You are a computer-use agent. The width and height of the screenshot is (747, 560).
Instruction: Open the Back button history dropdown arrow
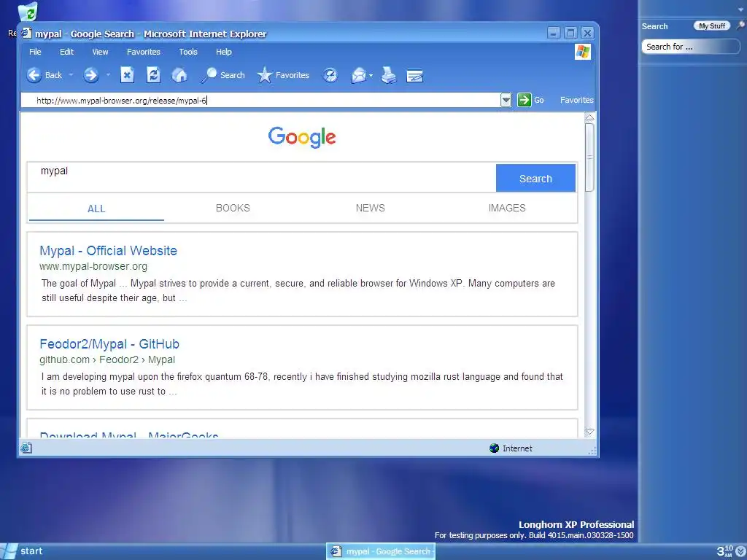tap(71, 75)
